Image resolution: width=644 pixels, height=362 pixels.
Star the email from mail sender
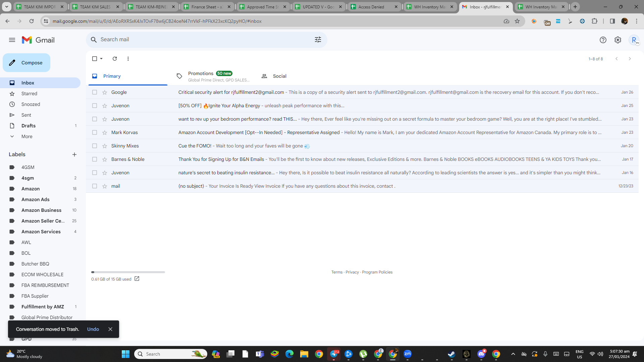point(105,186)
